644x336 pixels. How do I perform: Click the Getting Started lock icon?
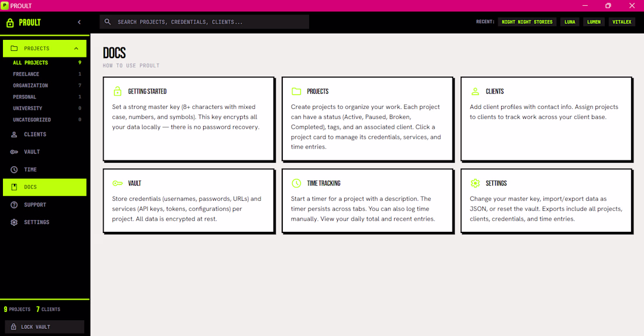point(118,91)
